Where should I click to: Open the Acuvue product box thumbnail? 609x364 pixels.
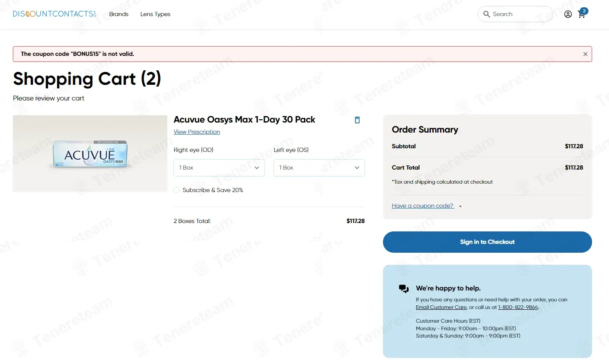pyautogui.click(x=90, y=153)
